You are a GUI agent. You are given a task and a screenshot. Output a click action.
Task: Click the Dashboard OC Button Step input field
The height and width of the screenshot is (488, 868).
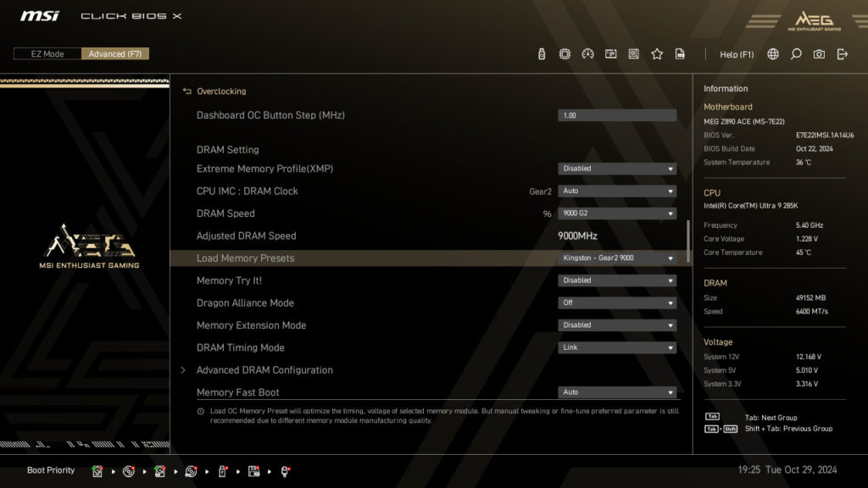pyautogui.click(x=617, y=115)
